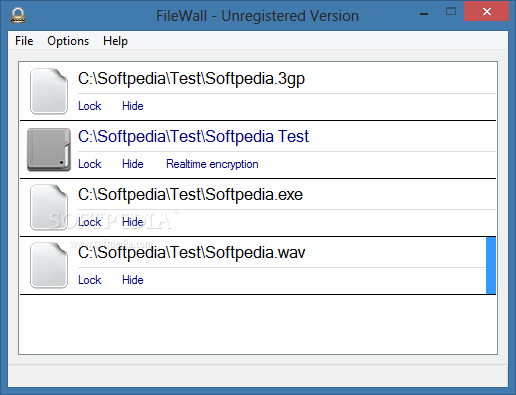Enable Realtime encryption for Softpedia Test
Image resolution: width=516 pixels, height=395 pixels.
[212, 164]
